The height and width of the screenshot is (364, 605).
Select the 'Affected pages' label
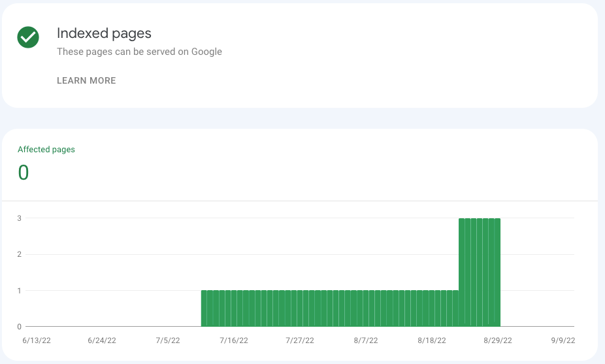[46, 150]
